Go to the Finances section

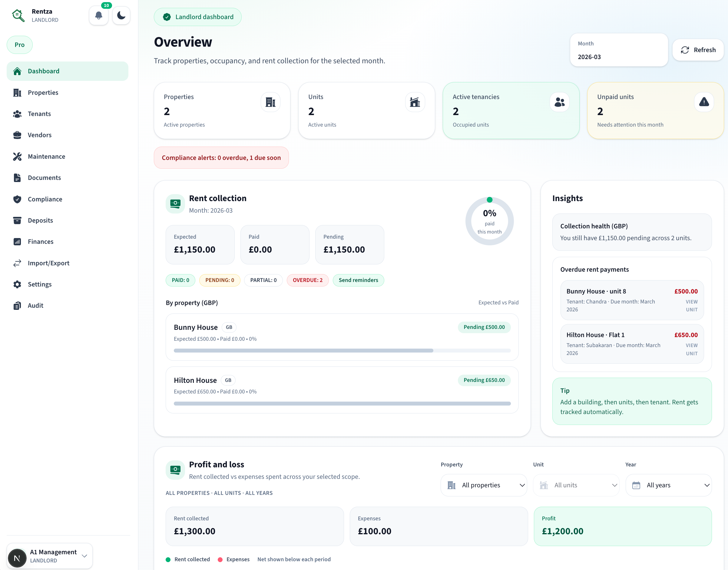(40, 241)
